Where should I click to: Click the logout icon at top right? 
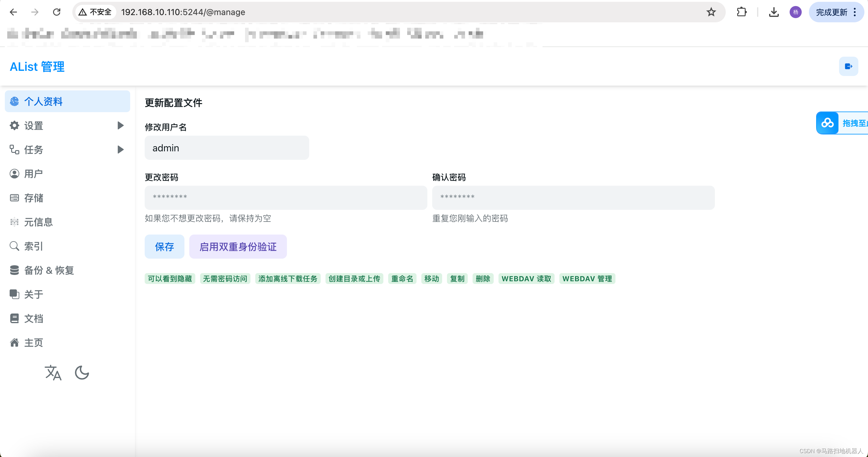[848, 66]
